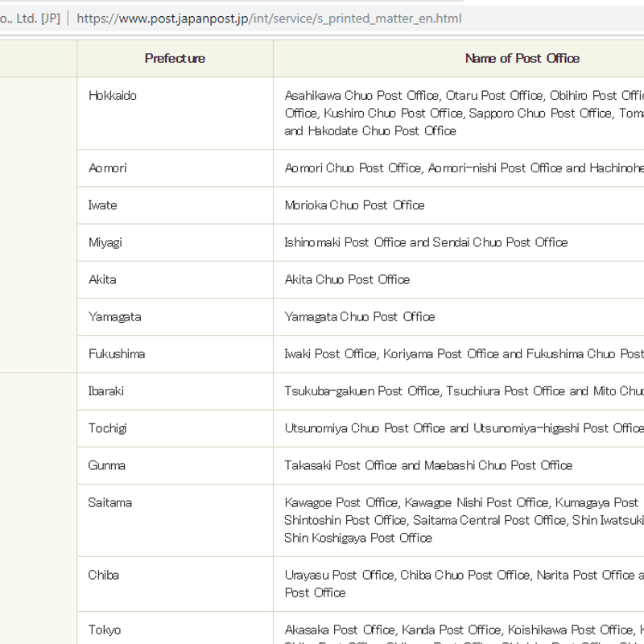Click Morioka Chuo Post Office text
Viewport: 644px width, 644px height.
coord(354,205)
